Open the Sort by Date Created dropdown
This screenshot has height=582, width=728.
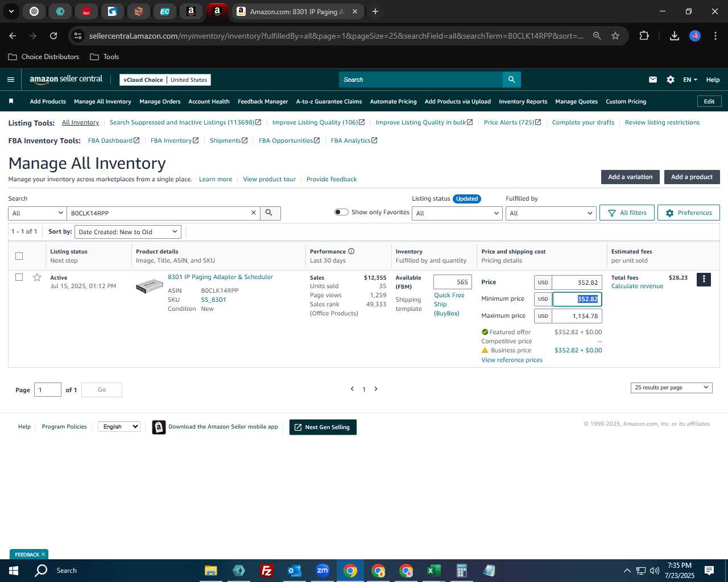[128, 232]
